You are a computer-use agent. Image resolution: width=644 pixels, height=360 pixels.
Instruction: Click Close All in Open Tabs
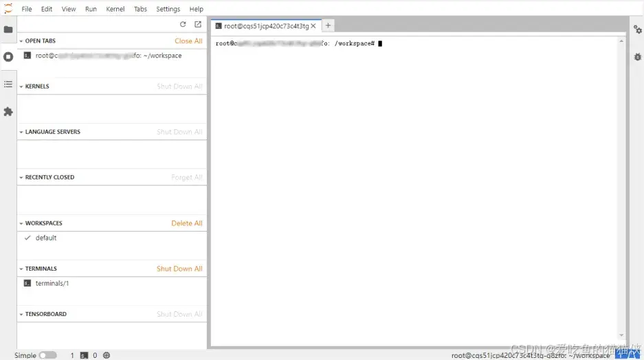point(188,41)
